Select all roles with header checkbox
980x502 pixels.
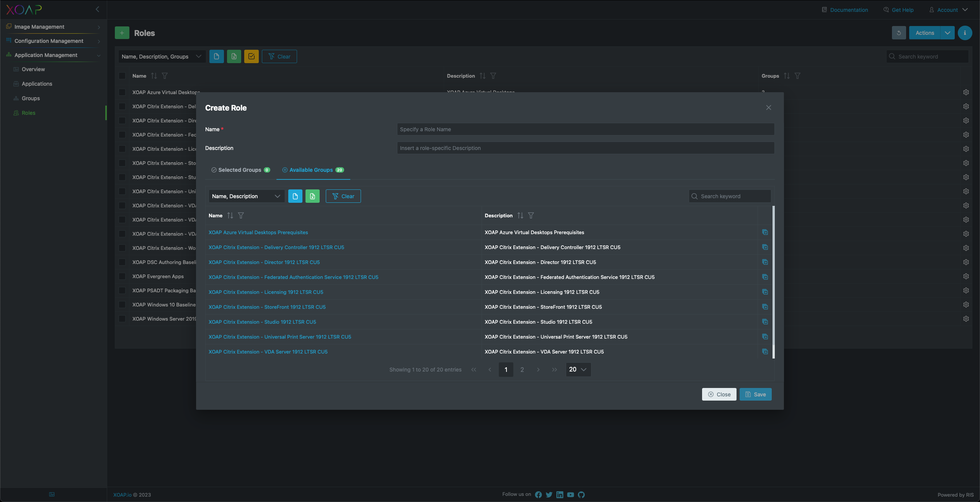click(x=122, y=76)
